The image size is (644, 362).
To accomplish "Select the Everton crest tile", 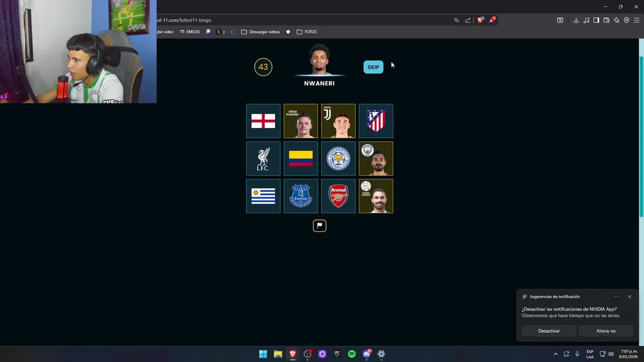I will [x=301, y=196].
